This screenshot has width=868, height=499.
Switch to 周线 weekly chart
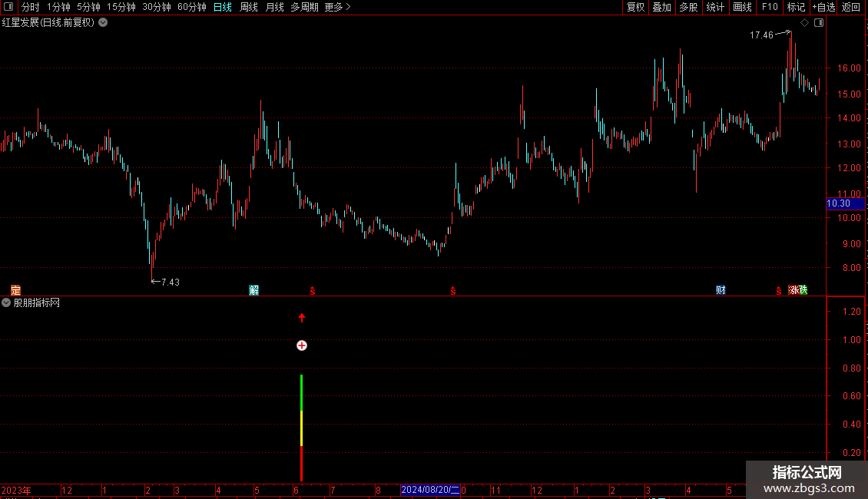249,7
